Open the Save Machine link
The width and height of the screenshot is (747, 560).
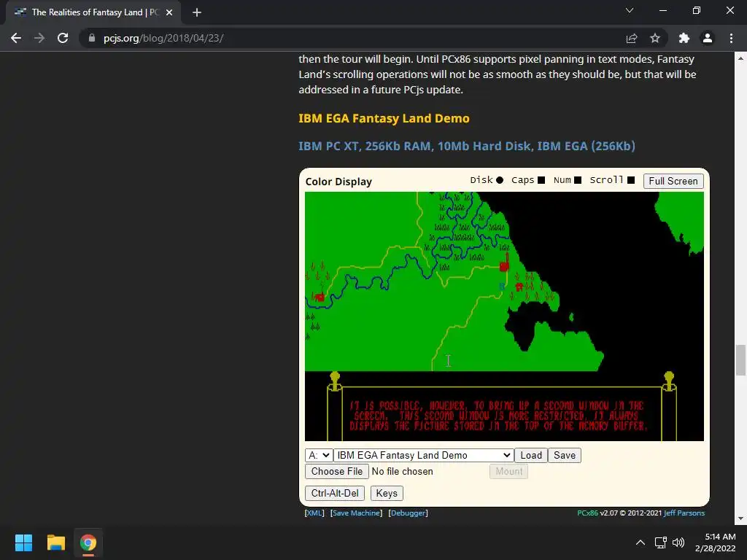click(356, 513)
